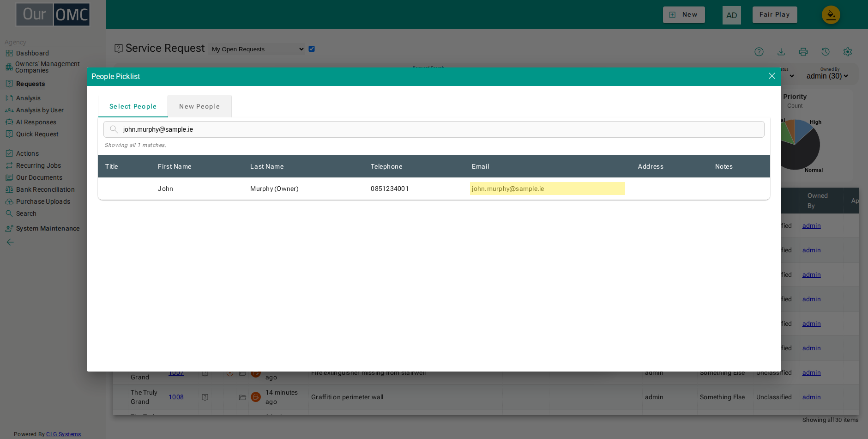
Task: Click the folder icon in request 1008 row
Action: pos(242,397)
